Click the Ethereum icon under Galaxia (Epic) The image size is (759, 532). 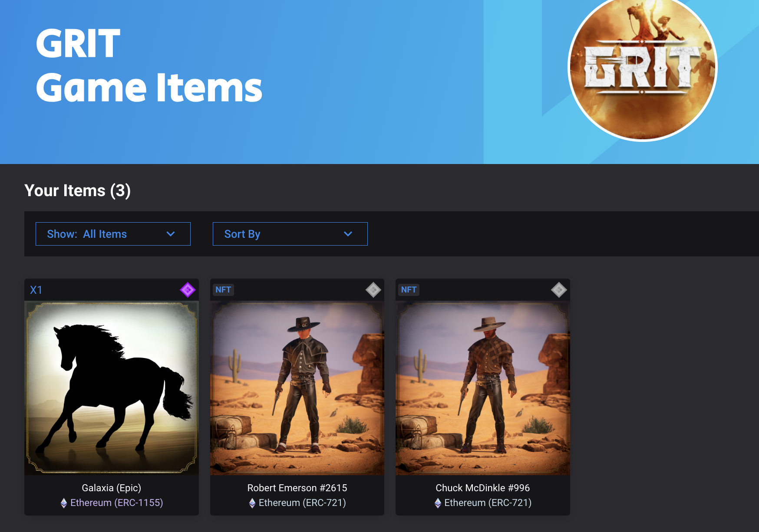coord(64,503)
